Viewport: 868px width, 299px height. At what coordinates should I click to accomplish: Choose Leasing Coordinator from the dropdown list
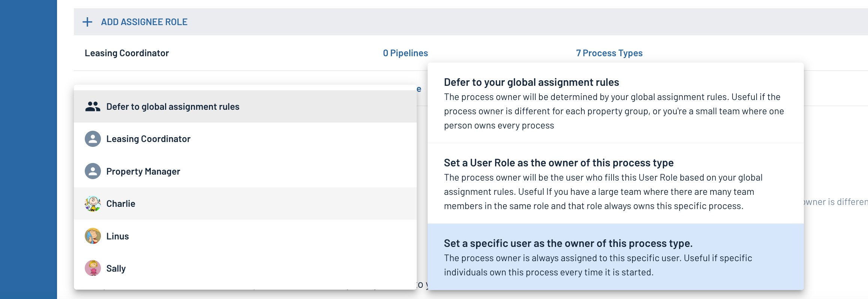coord(245,139)
